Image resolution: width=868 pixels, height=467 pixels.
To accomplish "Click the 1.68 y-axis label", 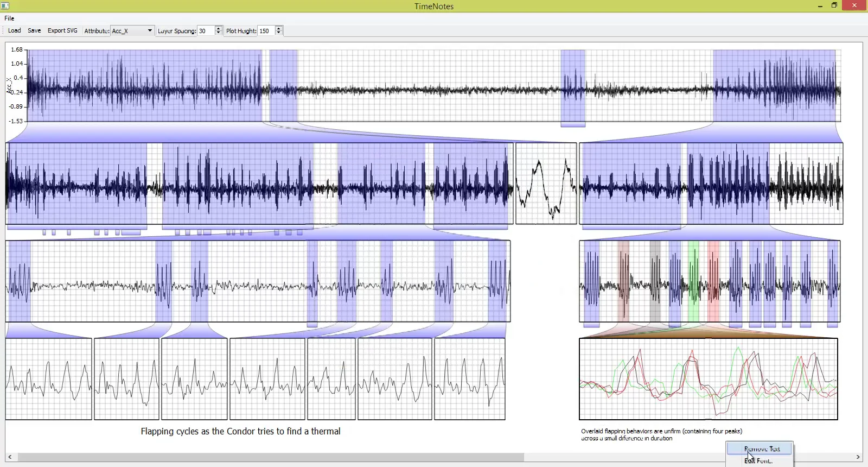I will click(x=17, y=49).
